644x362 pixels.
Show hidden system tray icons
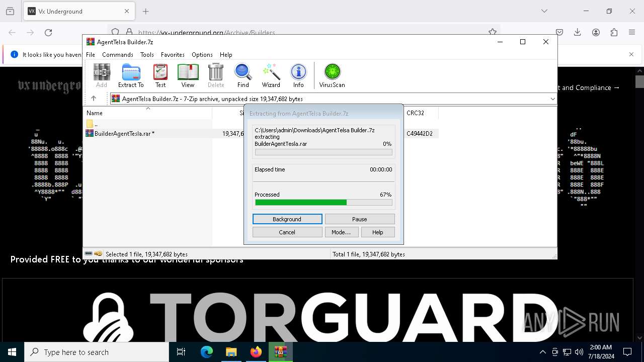[542, 352]
